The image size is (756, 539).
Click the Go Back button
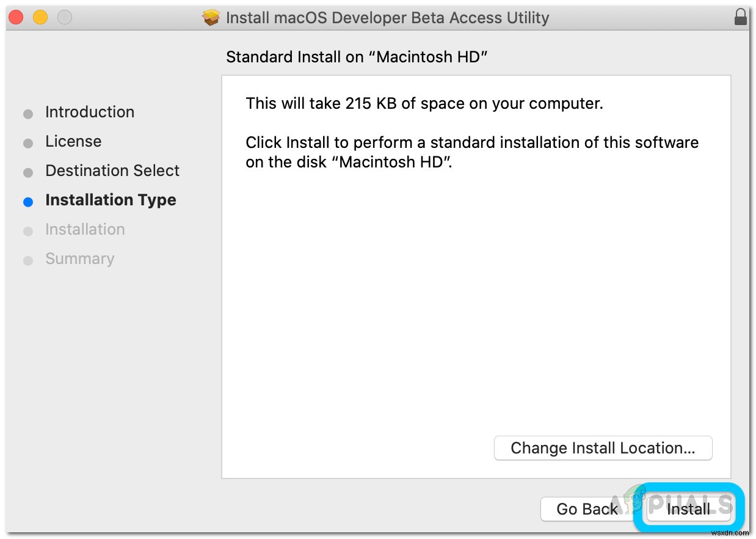point(587,508)
